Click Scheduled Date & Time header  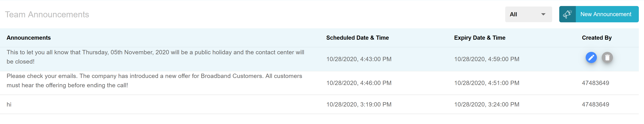tap(357, 38)
